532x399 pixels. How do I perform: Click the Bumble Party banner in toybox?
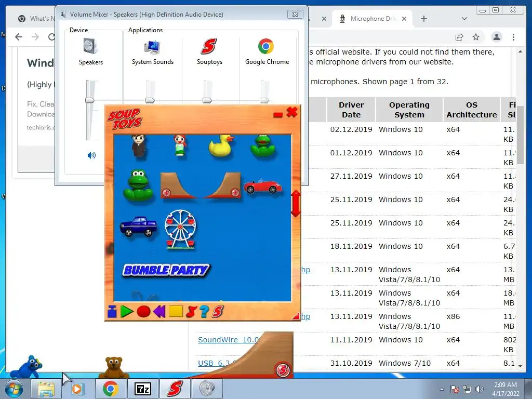click(166, 270)
